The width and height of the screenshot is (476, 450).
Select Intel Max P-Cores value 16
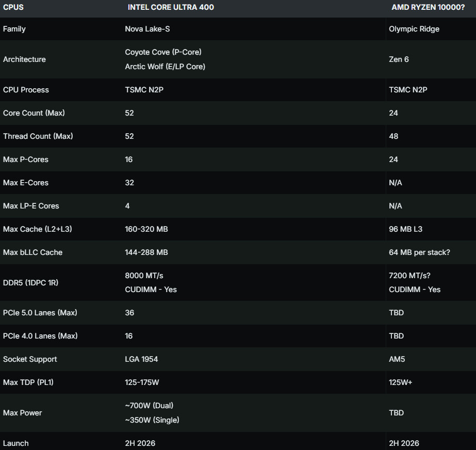[x=129, y=159]
